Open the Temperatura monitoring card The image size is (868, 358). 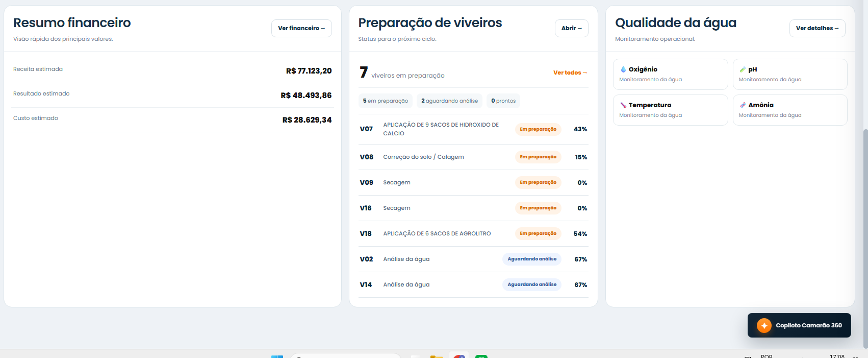tap(670, 110)
